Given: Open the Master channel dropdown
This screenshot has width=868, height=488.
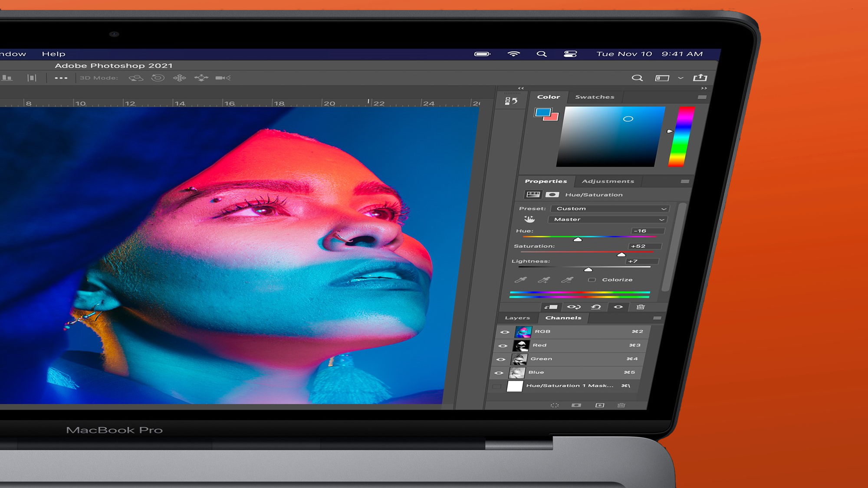Looking at the screenshot, I should 607,220.
